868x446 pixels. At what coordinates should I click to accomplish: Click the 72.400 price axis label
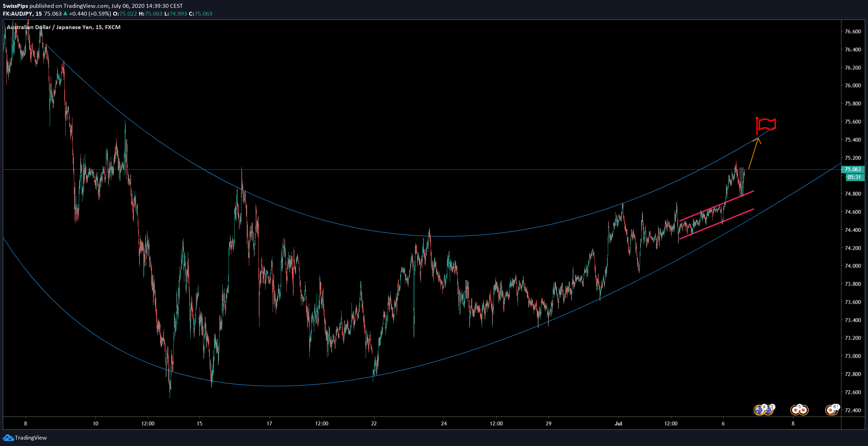pyautogui.click(x=853, y=410)
